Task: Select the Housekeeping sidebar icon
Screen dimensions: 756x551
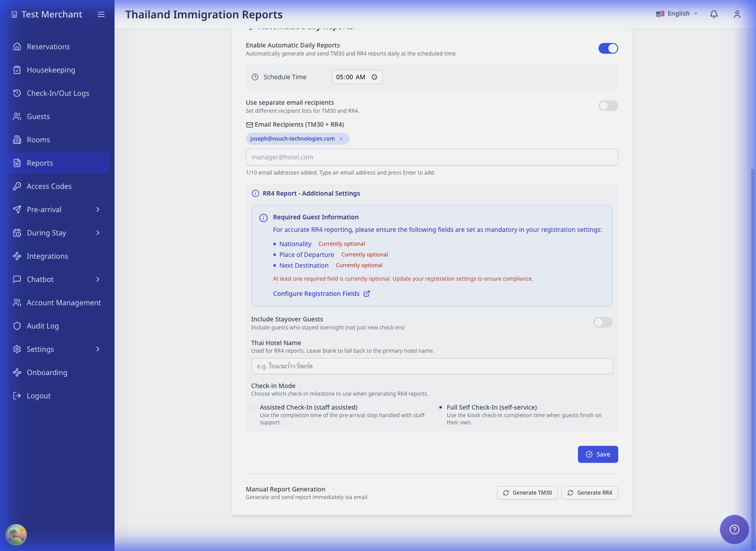Action: (x=17, y=70)
